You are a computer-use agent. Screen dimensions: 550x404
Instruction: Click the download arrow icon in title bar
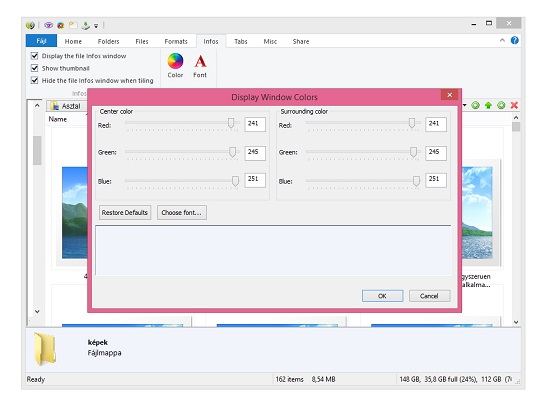coord(85,25)
